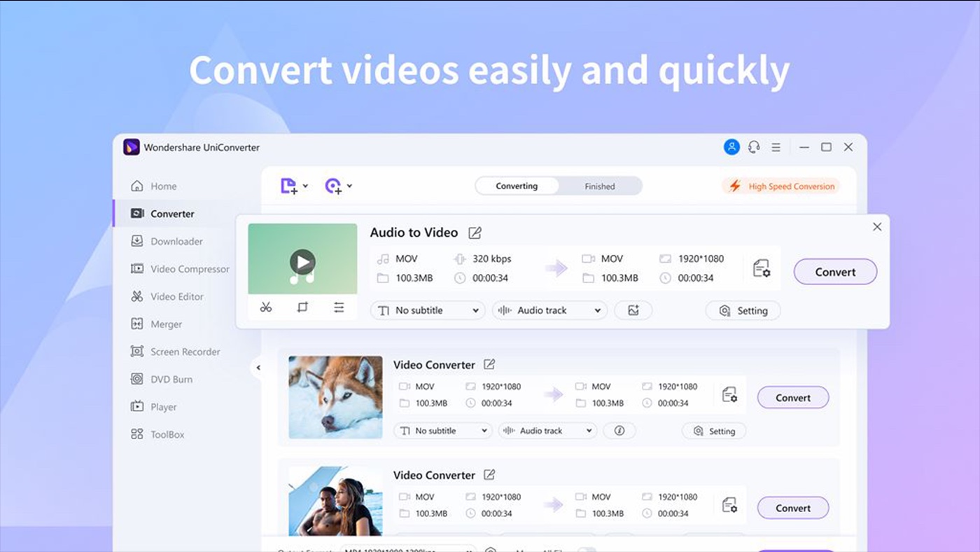Click the Add Files icon
This screenshot has width=980, height=552.
click(288, 186)
